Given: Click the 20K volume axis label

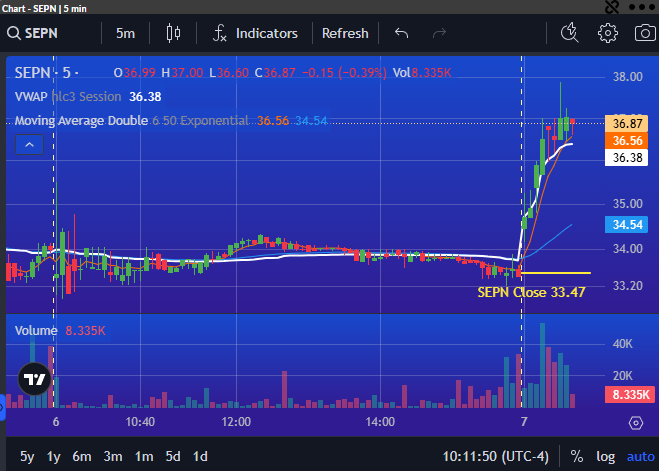Looking at the screenshot, I should tap(622, 376).
